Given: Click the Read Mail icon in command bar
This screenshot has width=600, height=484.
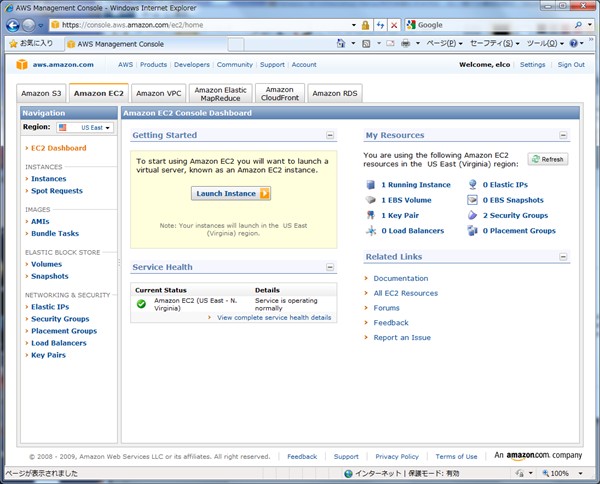Looking at the screenshot, I should 390,44.
